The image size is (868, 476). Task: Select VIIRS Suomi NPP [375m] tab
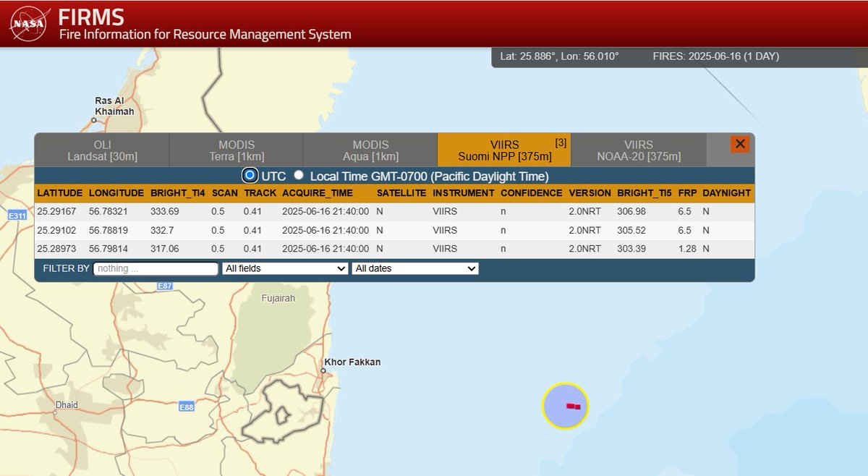pos(504,150)
